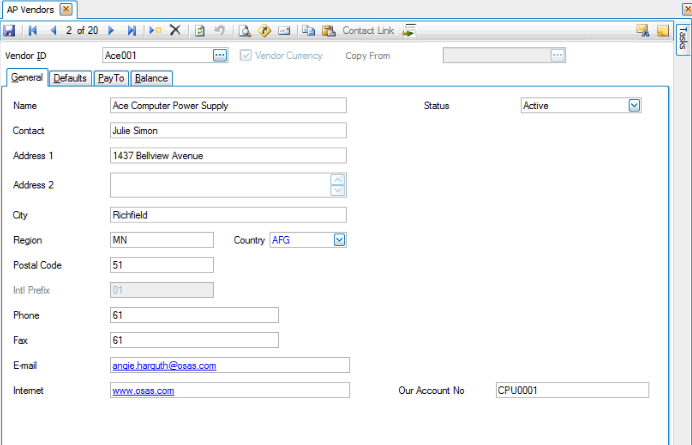Jump to the first vendor record
This screenshot has height=445, width=692.
pos(32,31)
